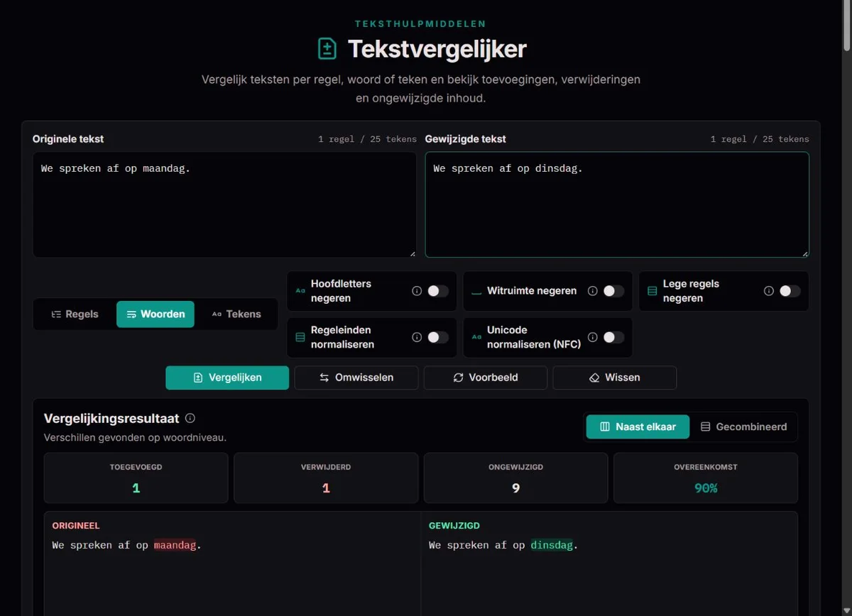Click the GEWIJZIGD column label

tap(454, 526)
